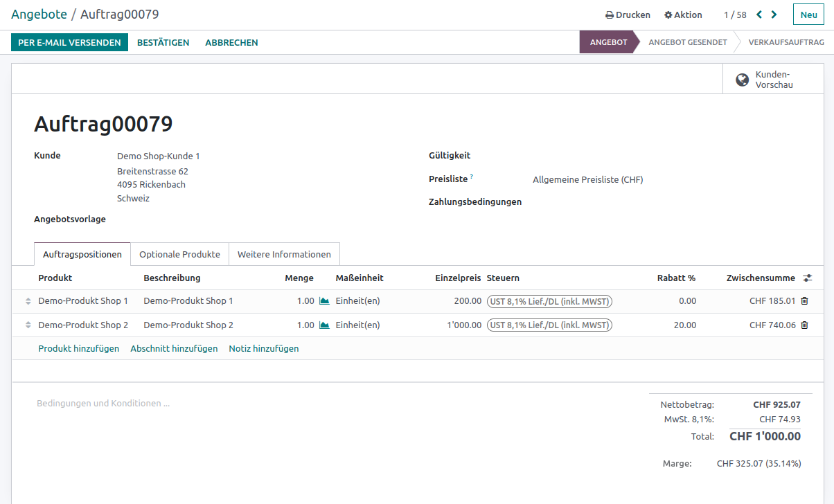
Task: Open the Drucken print menu
Action: (628, 15)
